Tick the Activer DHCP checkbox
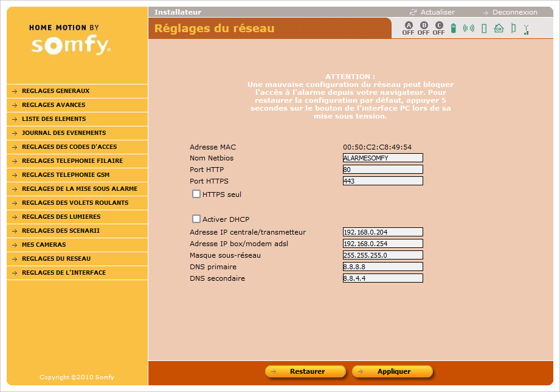This screenshot has width=560, height=392. (x=196, y=219)
